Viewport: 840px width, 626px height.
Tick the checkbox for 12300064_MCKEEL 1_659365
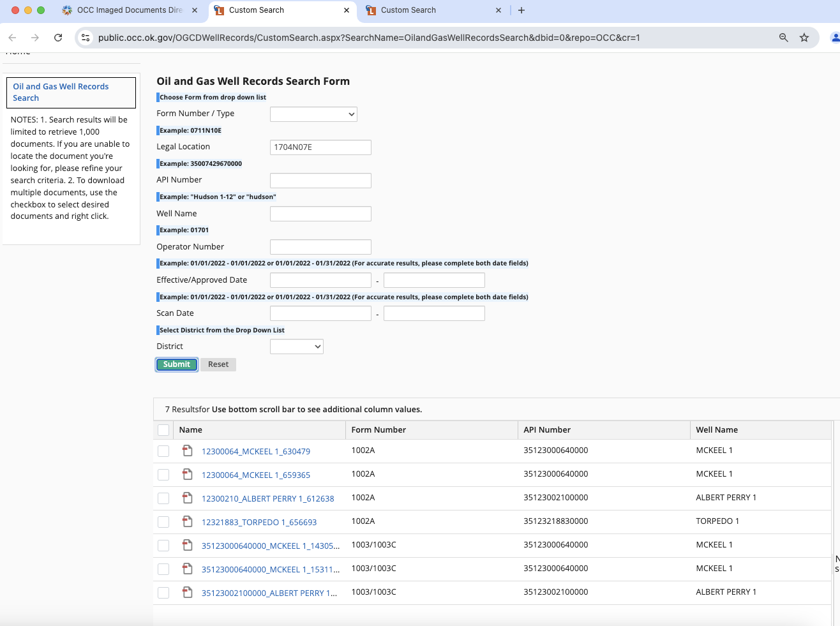pyautogui.click(x=163, y=475)
